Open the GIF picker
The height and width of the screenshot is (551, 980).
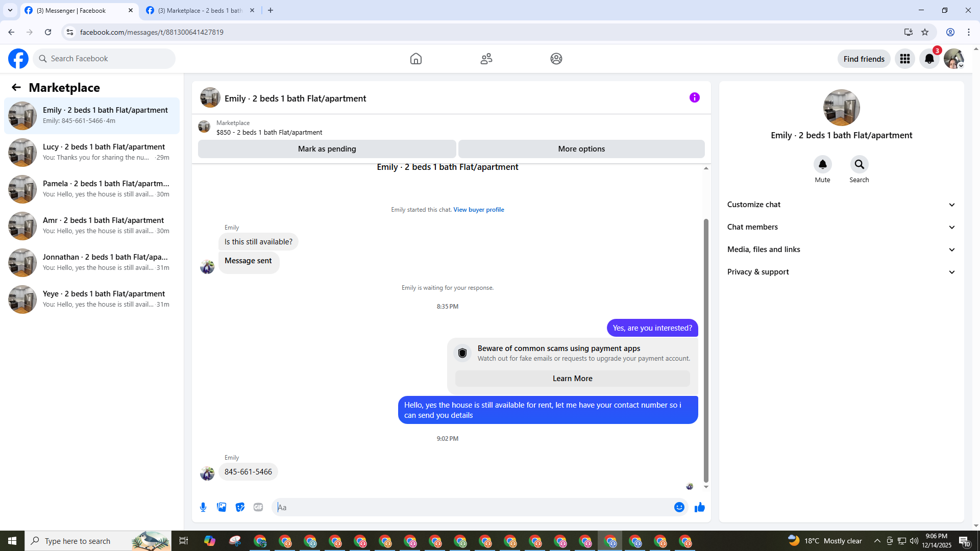click(258, 507)
